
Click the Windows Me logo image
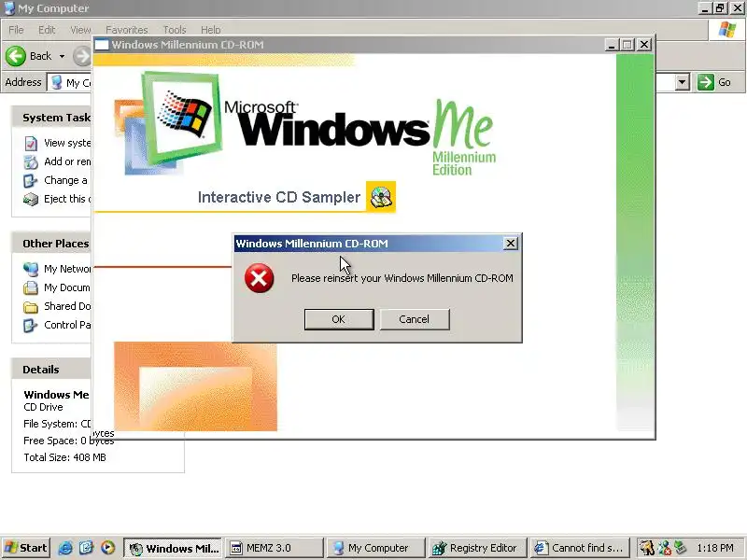305,125
